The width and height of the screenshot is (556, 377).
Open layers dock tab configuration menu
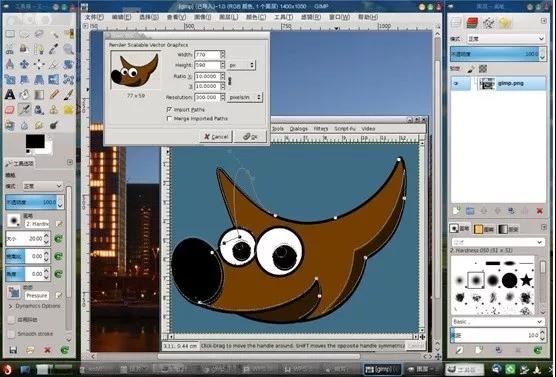pos(543,21)
